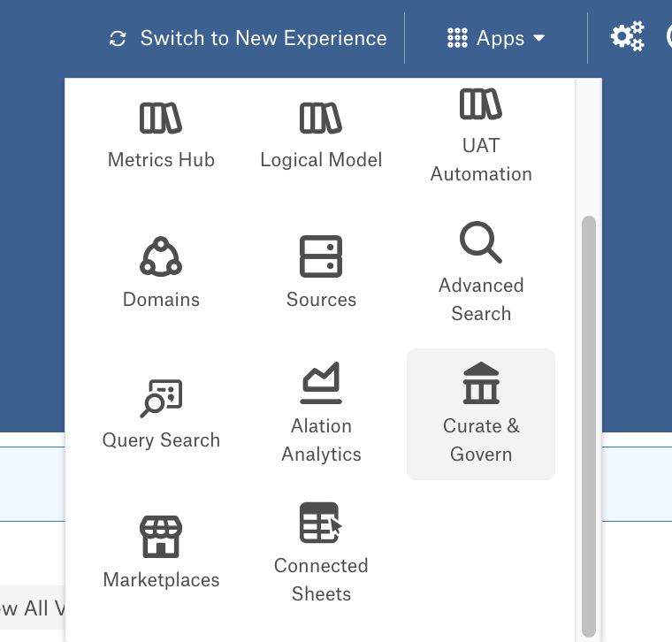The height and width of the screenshot is (642, 672).
Task: Click the Query Search label
Action: pos(161,440)
